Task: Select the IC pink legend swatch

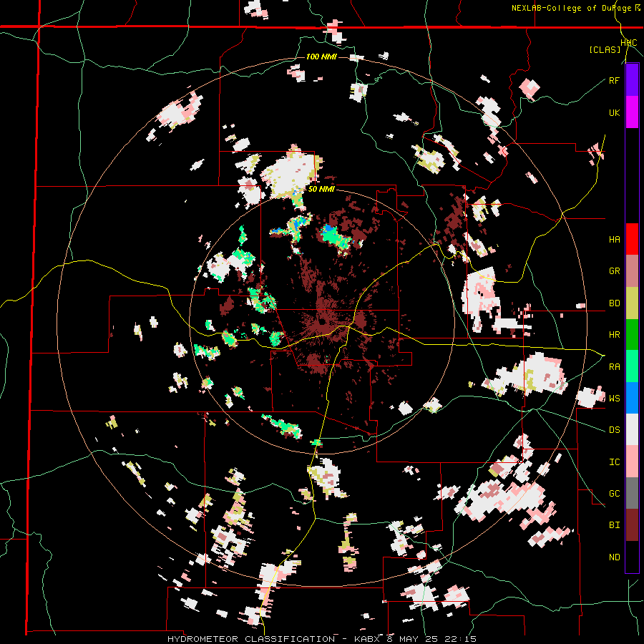Action: pos(632,462)
